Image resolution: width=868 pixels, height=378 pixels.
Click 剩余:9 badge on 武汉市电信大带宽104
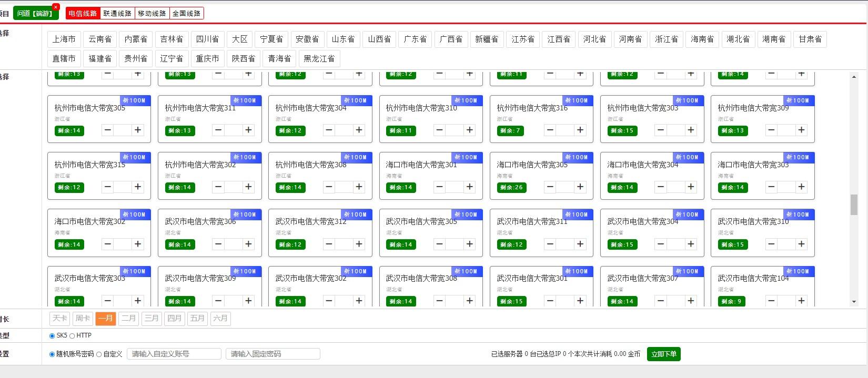731,301
